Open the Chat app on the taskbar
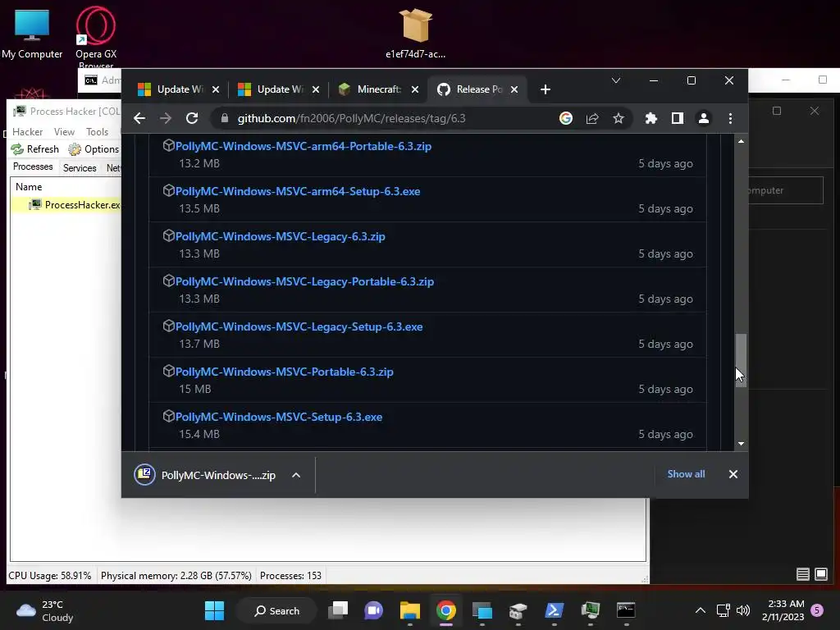Screen dimensions: 840x630 tap(374, 610)
